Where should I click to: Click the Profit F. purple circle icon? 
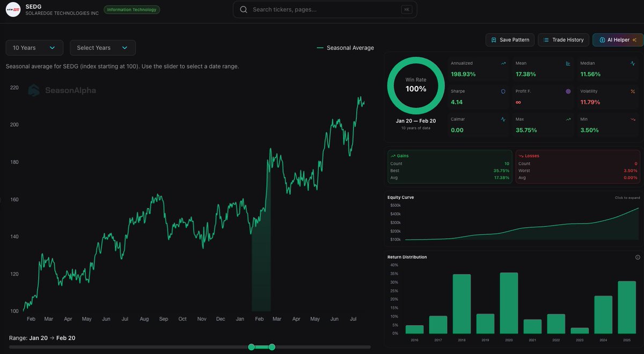(568, 91)
